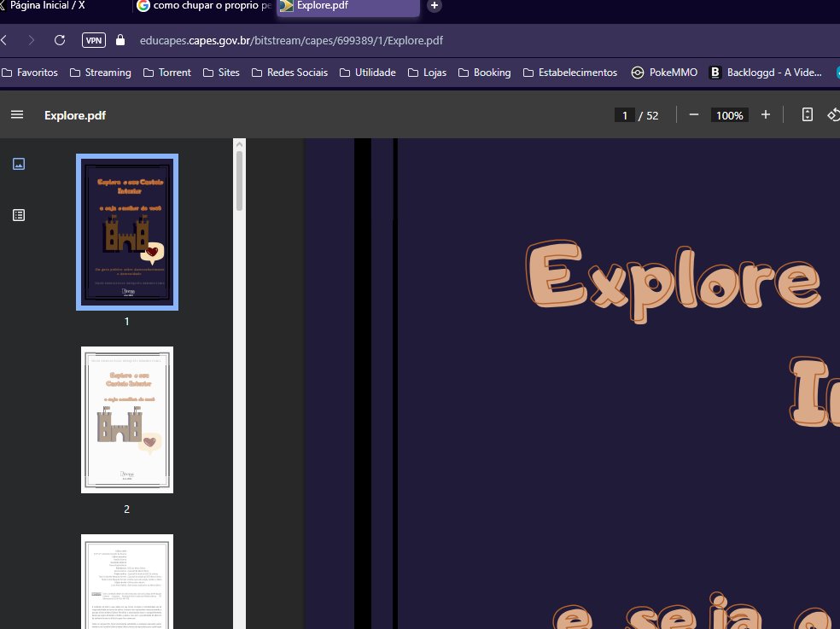Open the Lojas bookmarks folder

coord(427,73)
